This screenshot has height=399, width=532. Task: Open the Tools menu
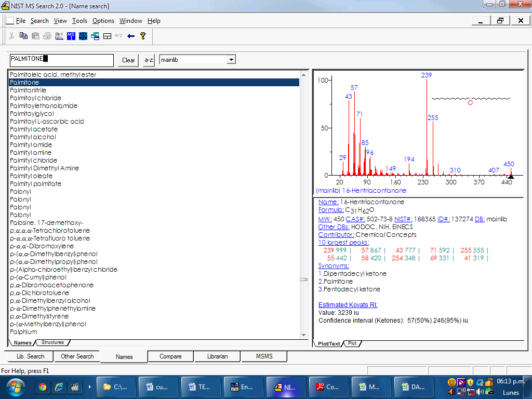coord(79,21)
